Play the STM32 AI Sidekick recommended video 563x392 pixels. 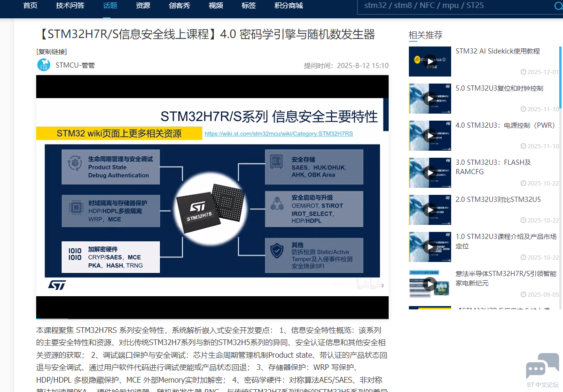(x=430, y=61)
